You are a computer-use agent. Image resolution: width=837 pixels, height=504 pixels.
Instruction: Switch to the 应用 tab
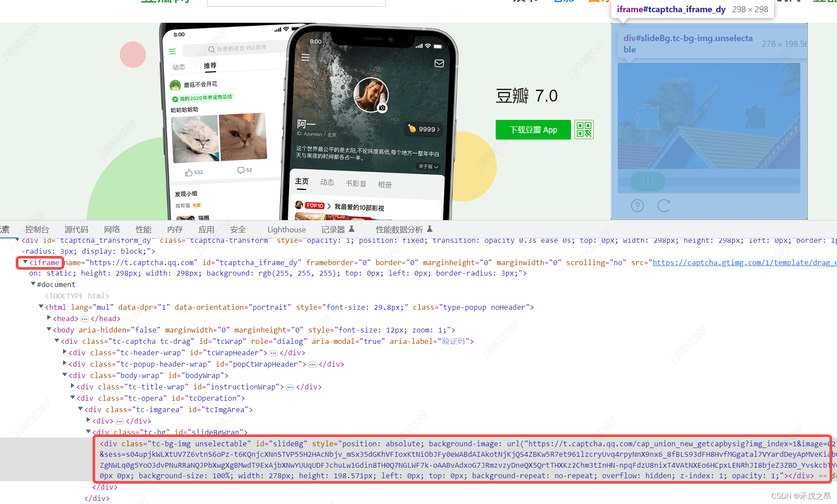point(206,229)
